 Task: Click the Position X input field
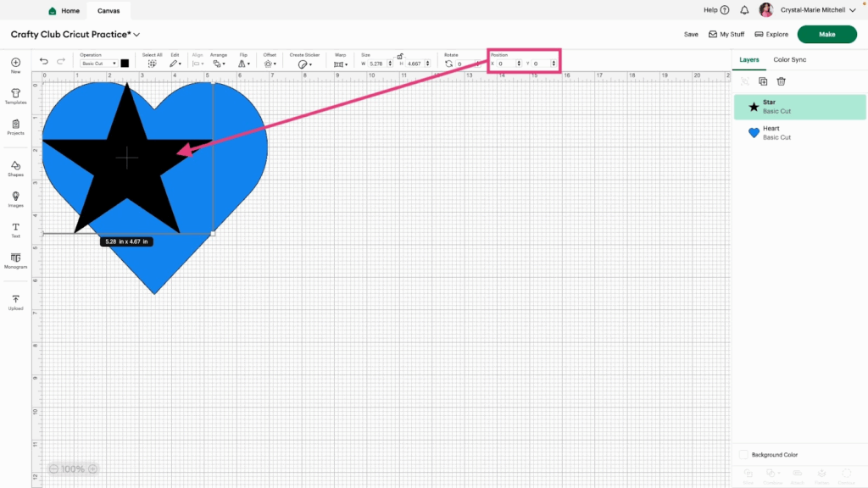tap(506, 64)
